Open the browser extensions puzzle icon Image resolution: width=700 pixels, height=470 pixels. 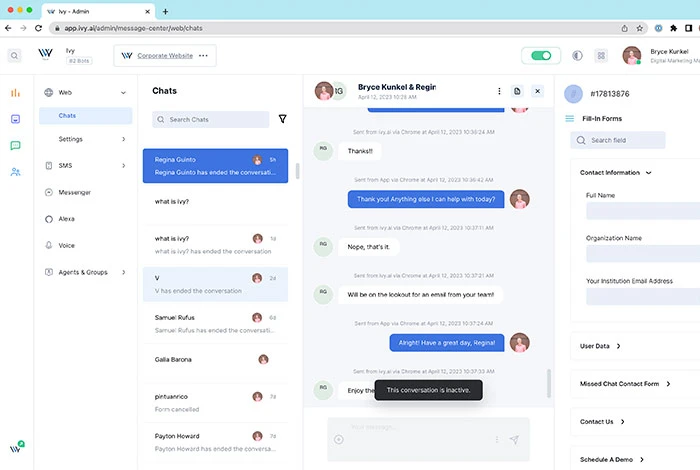coord(673,28)
